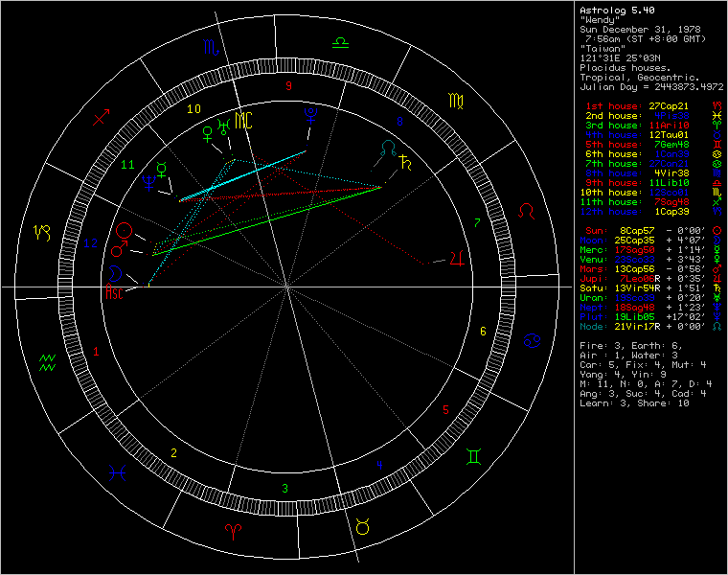This screenshot has height=575, width=728.
Task: Select the North Node glyph in the chart
Action: tap(388, 147)
